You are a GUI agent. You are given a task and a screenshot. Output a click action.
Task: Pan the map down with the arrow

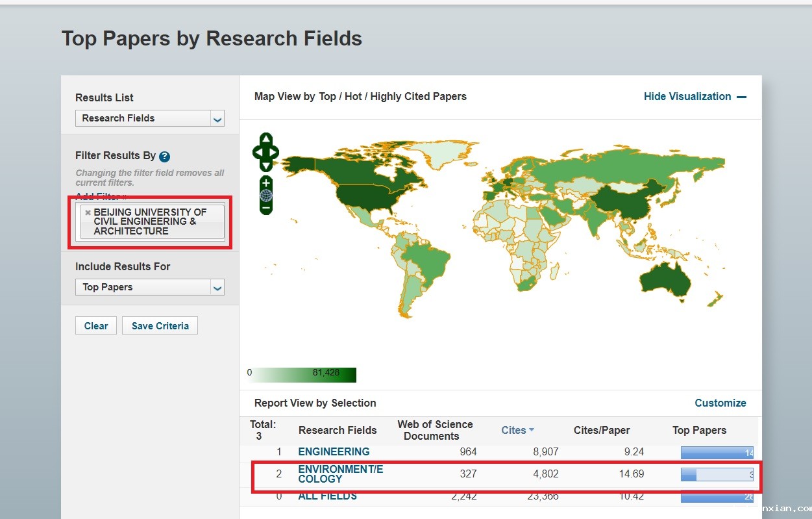[x=265, y=165]
